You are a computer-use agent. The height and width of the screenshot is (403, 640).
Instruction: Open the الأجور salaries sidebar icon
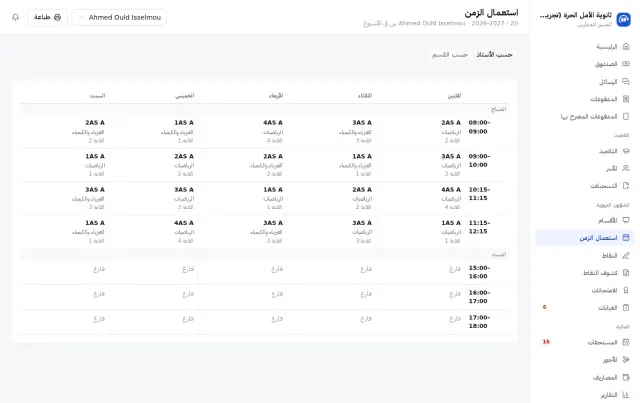(626, 360)
